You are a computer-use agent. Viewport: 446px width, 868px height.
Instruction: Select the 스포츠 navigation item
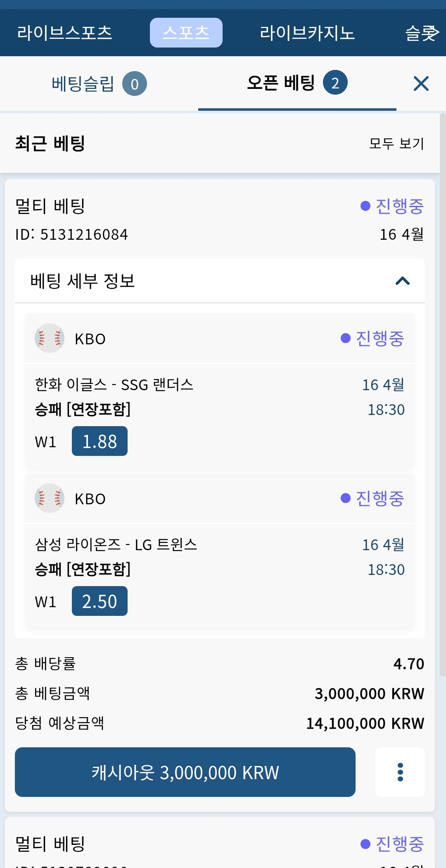click(186, 33)
